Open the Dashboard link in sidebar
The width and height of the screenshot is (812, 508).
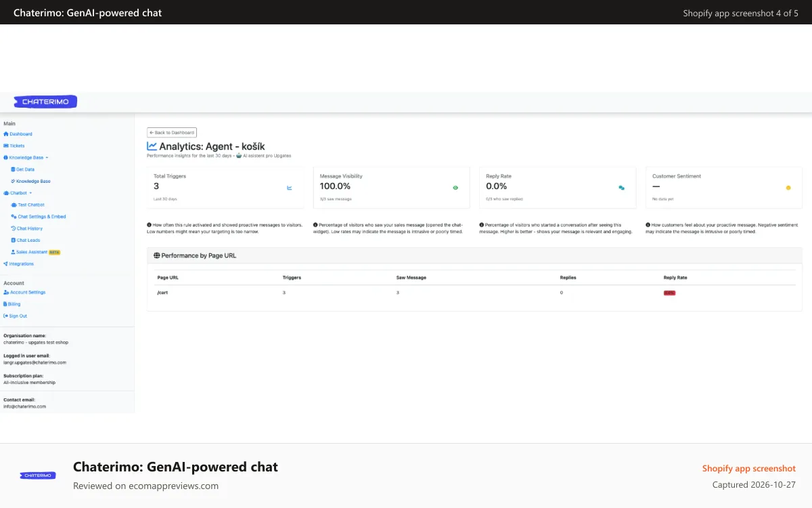(21, 134)
